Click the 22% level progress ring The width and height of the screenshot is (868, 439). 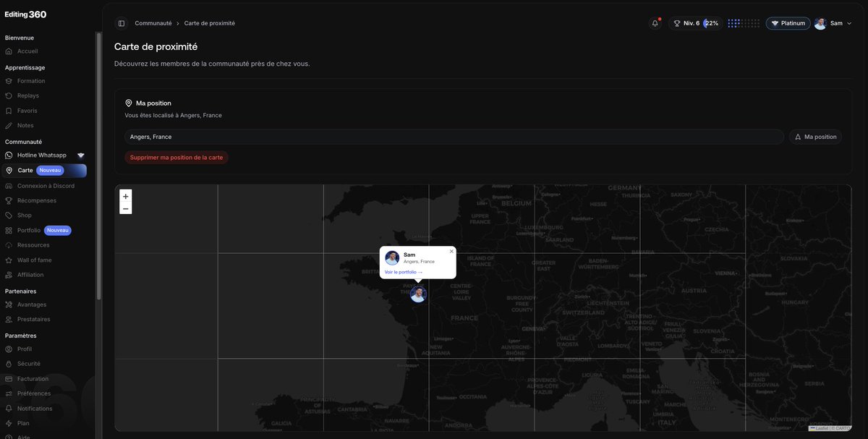point(711,23)
